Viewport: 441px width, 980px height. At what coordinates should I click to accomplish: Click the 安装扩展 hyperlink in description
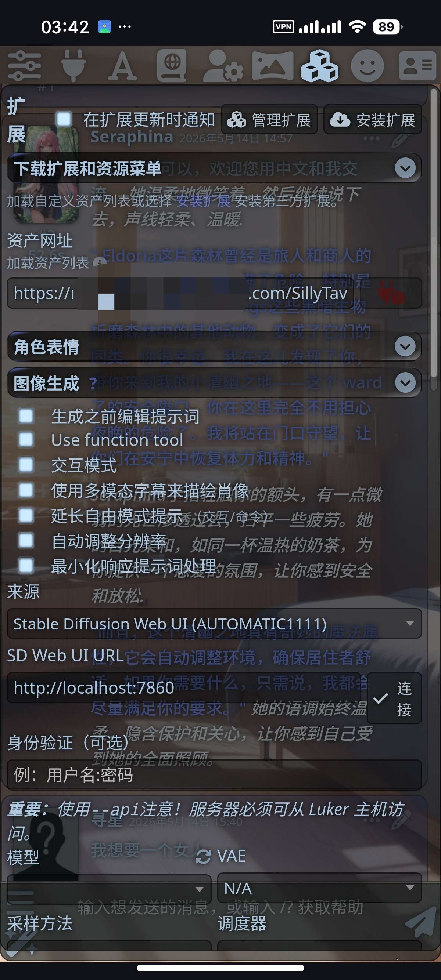click(x=203, y=201)
